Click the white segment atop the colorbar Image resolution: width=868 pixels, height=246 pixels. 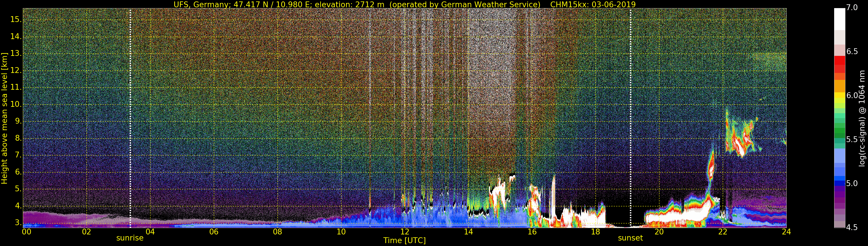(839, 19)
